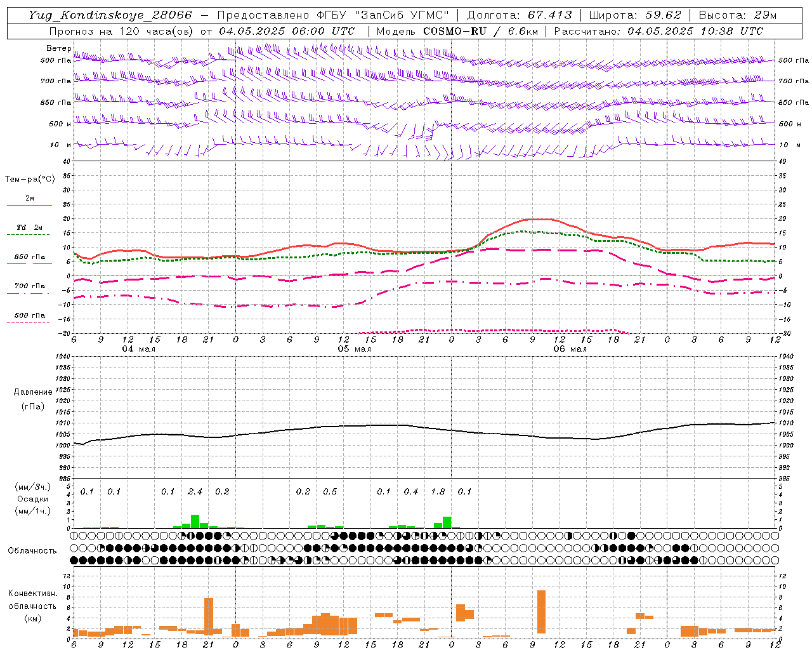The width and height of the screenshot is (812, 650).
Task: Click the 'Высота: 29м' header text
Action: (738, 15)
